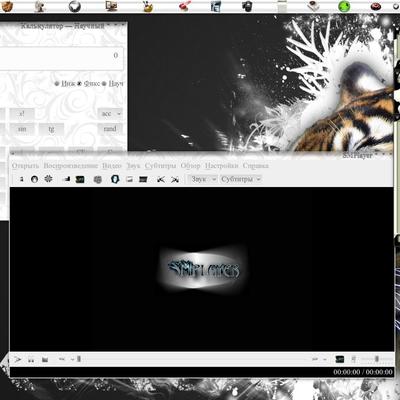Click the round disc icon in toolbar

point(34,179)
